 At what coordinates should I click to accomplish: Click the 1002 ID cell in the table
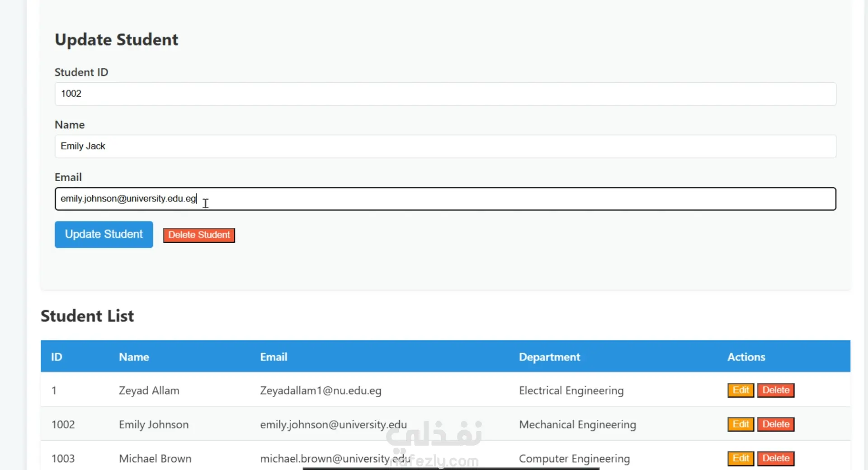point(63,424)
